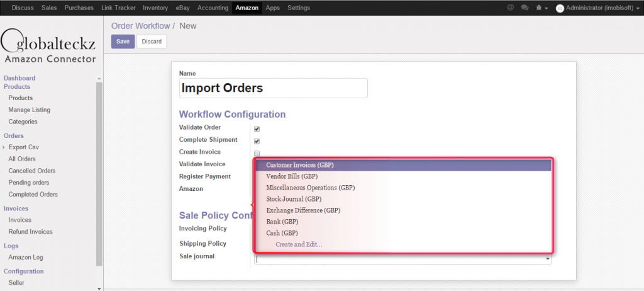The height and width of the screenshot is (291, 644).
Task: Click the Discard button
Action: [152, 42]
